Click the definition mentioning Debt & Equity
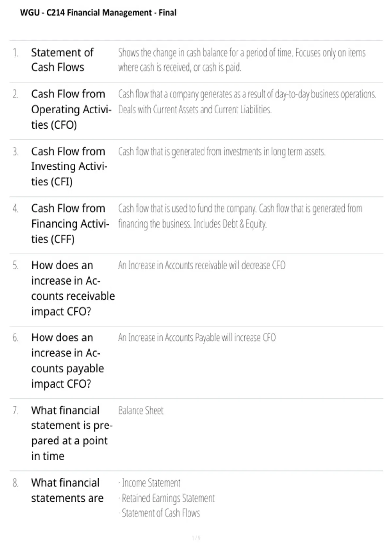This screenshot has width=392, height=556. pos(240,216)
